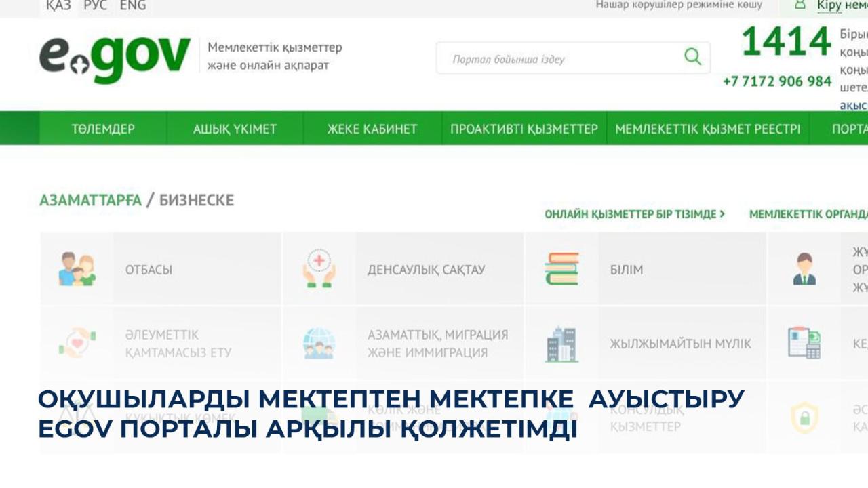868x488 pixels.
Task: Switch language to ҚАЗ
Action: pyautogui.click(x=58, y=5)
